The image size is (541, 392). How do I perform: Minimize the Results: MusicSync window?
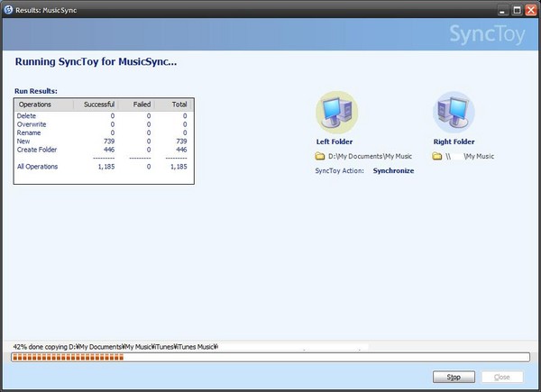(503, 10)
